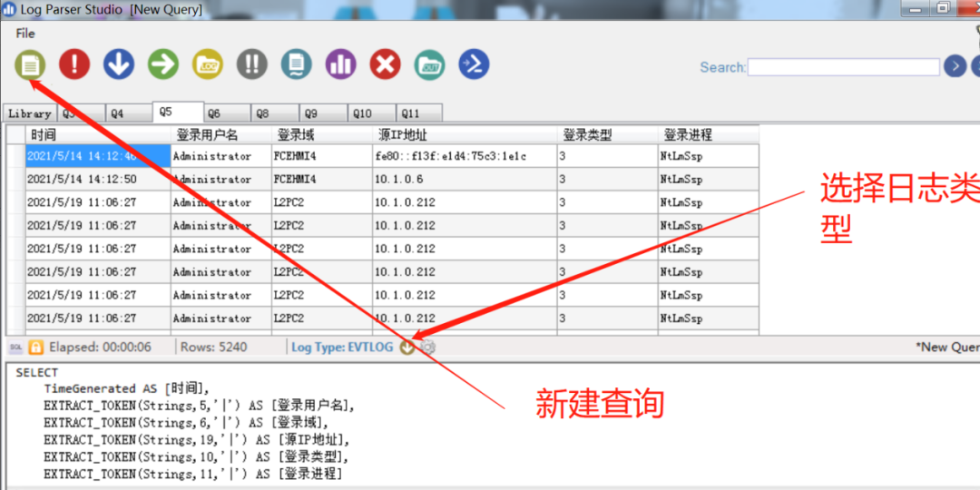Open the purple bar chart icon
This screenshot has width=980, height=490.
click(x=341, y=64)
